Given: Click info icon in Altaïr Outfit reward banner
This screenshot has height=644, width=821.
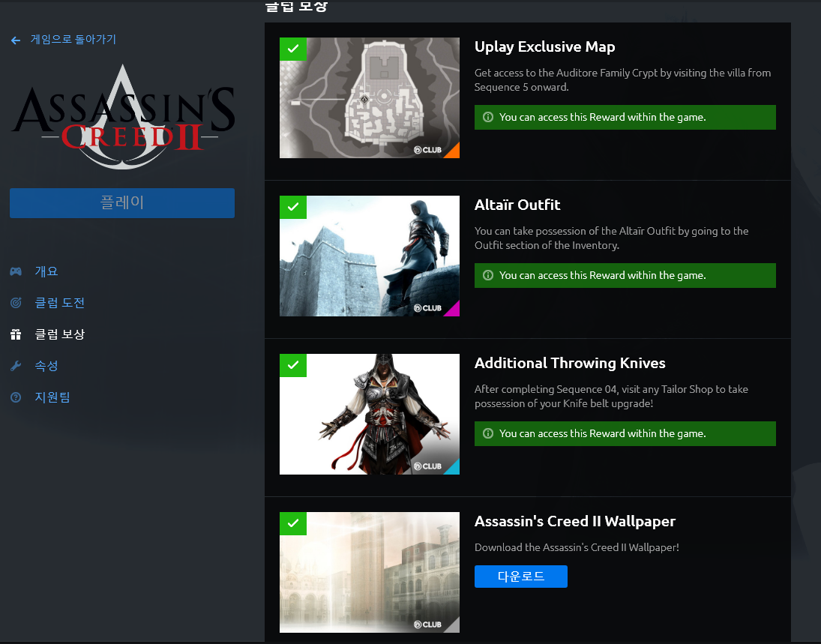Looking at the screenshot, I should [x=488, y=275].
